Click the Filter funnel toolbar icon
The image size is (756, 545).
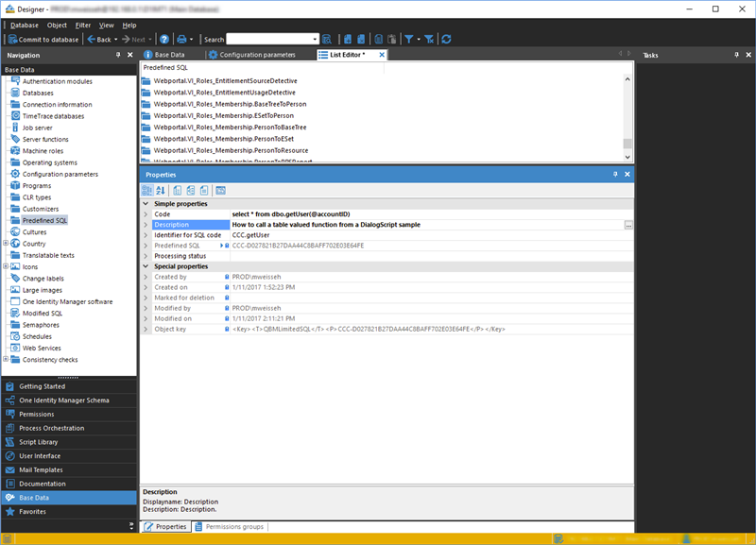[409, 40]
